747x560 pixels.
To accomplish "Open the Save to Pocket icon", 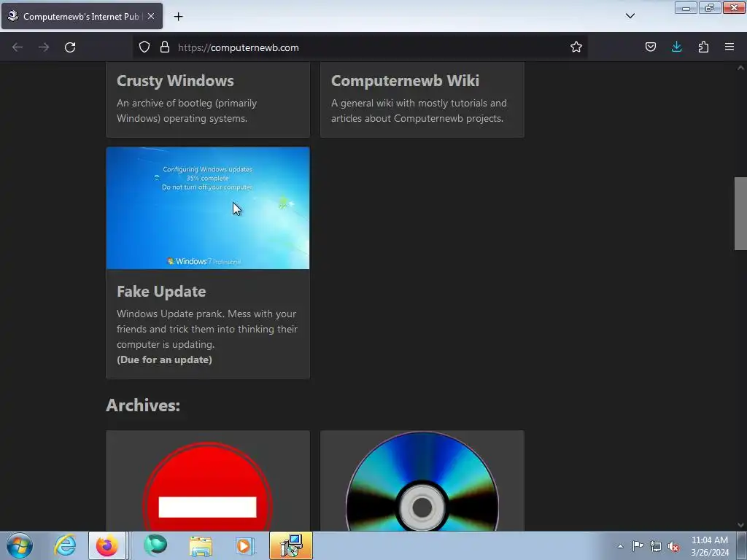I will [x=650, y=47].
